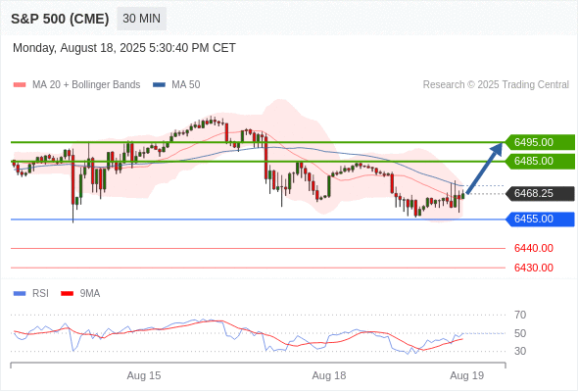Click the MA 20 + Bollinger Bands legend label

86,85
